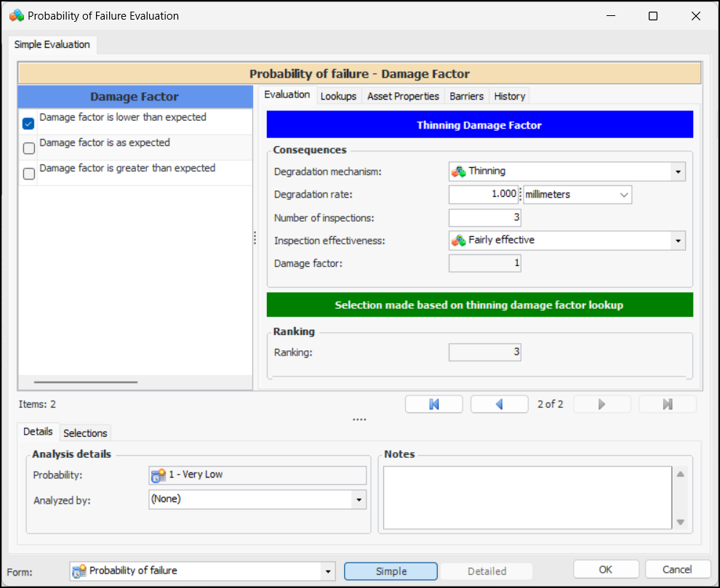
Task: Check 'Damage factor is as expected'
Action: (x=28, y=148)
